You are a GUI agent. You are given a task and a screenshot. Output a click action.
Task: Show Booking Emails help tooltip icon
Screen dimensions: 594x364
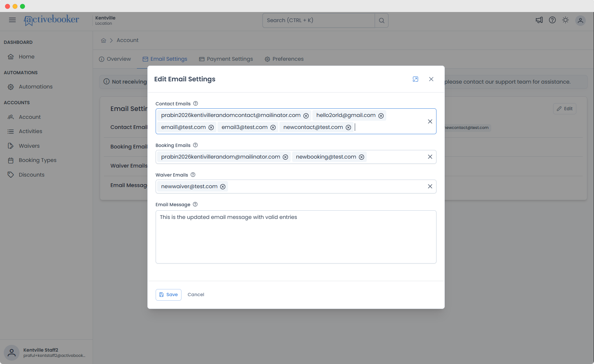(195, 145)
